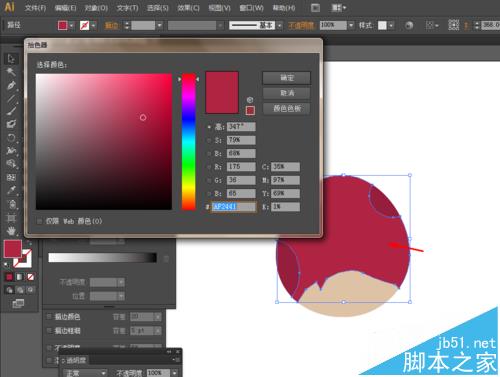This screenshot has width=500, height=377.
Task: Select the Eyedropper tool
Action: tap(11, 190)
